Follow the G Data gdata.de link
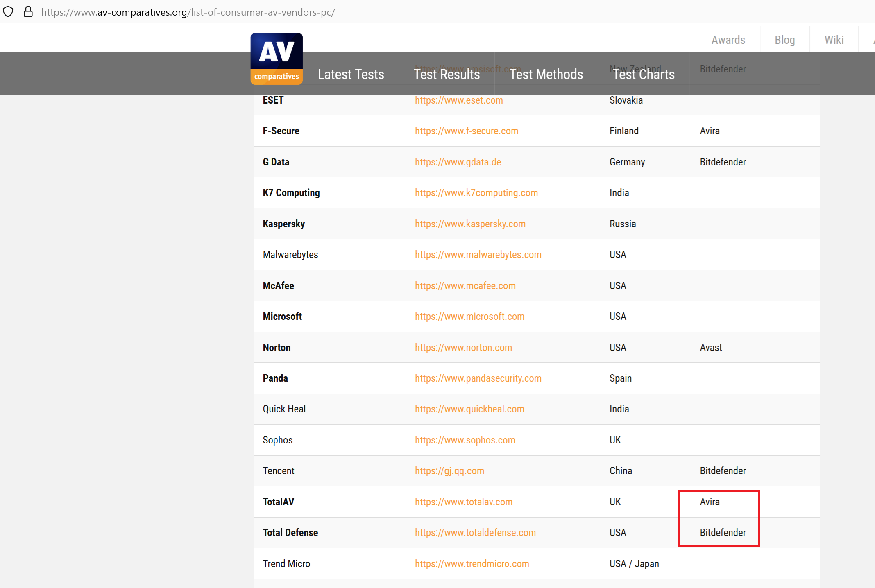 click(x=458, y=162)
